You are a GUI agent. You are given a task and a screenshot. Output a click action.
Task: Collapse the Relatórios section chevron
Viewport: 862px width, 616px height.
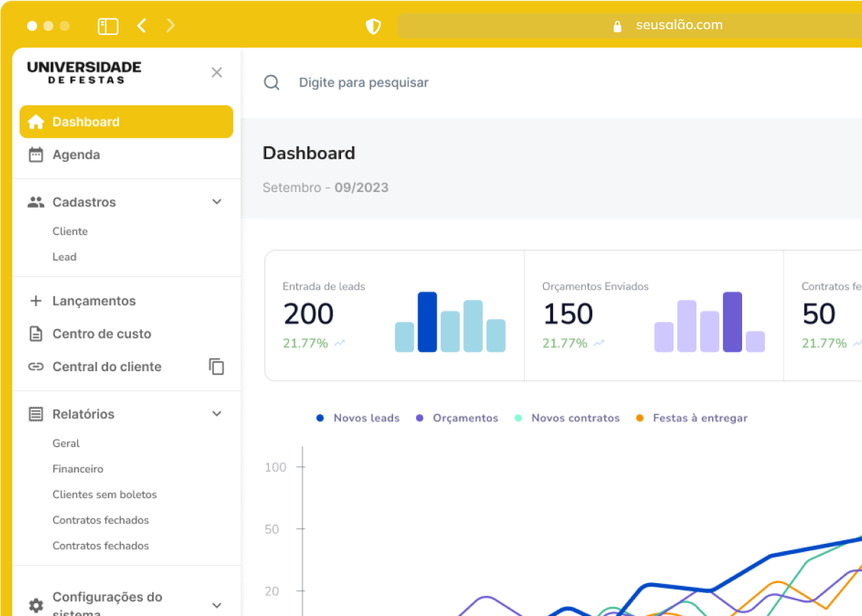pyautogui.click(x=217, y=414)
